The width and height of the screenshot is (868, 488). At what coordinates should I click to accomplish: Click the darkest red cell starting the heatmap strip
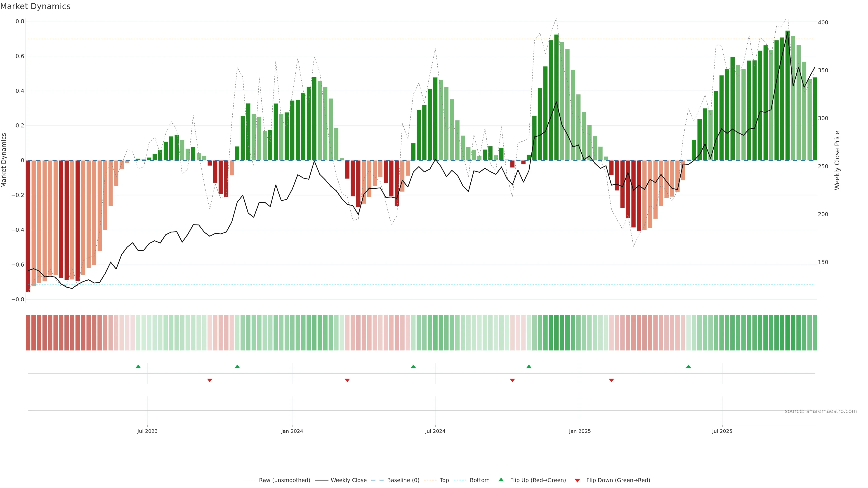tap(28, 332)
